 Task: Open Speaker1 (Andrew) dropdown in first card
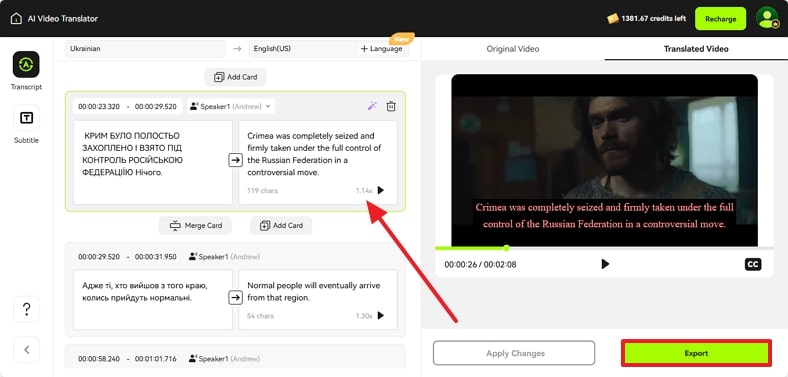coord(231,106)
